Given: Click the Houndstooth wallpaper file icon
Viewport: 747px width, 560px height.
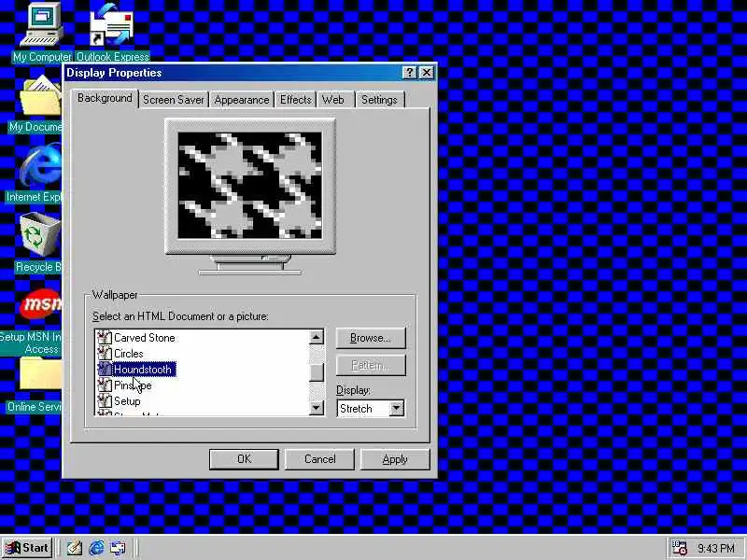Looking at the screenshot, I should (x=104, y=369).
